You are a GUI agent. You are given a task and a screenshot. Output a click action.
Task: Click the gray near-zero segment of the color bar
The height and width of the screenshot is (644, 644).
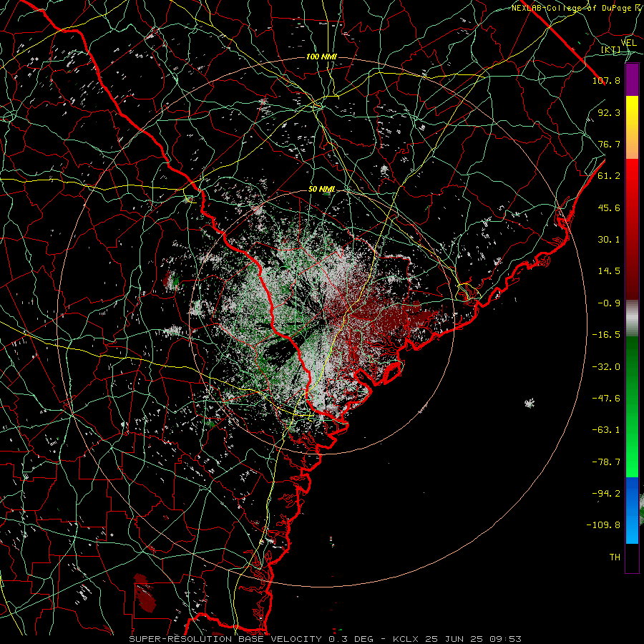[632, 318]
